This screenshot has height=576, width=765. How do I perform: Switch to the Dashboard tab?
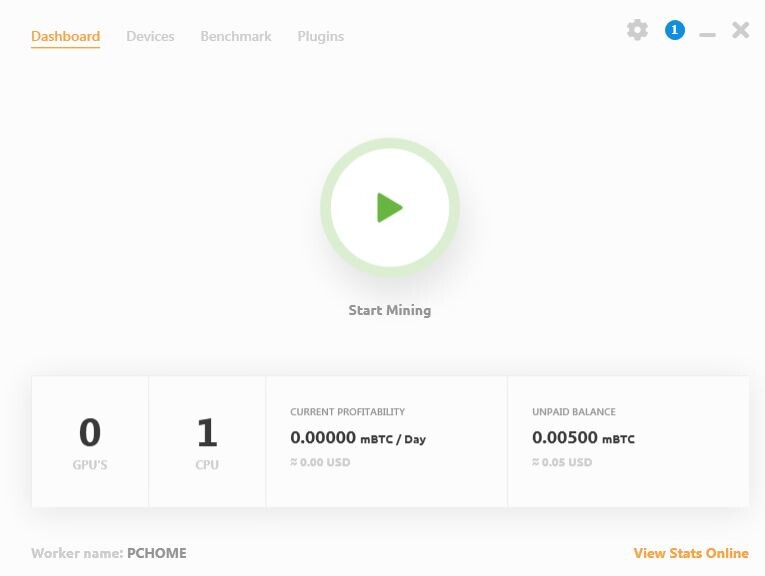(65, 37)
